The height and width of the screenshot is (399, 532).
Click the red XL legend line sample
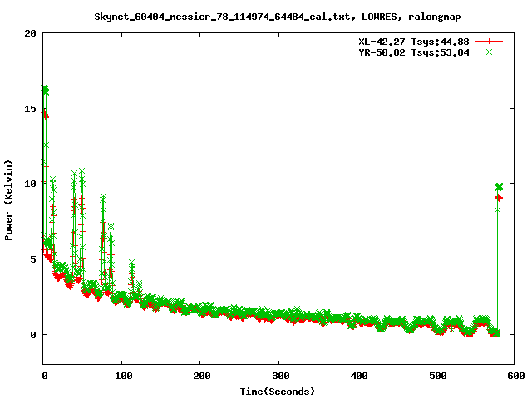pos(489,42)
